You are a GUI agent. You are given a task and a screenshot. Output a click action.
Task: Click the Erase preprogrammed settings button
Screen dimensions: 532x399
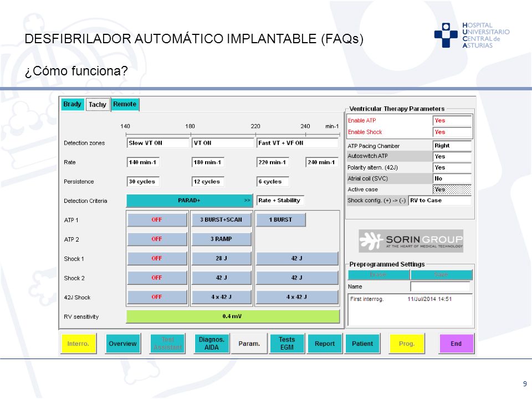(x=378, y=274)
